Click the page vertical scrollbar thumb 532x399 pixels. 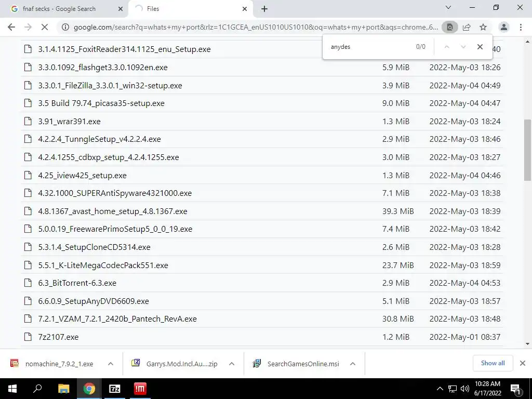pyautogui.click(x=527, y=150)
